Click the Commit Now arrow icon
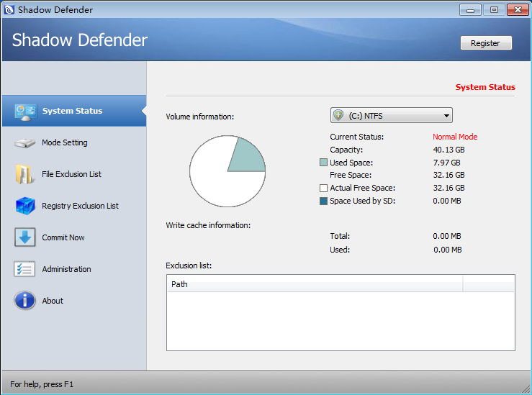The height and width of the screenshot is (395, 532). (x=24, y=237)
